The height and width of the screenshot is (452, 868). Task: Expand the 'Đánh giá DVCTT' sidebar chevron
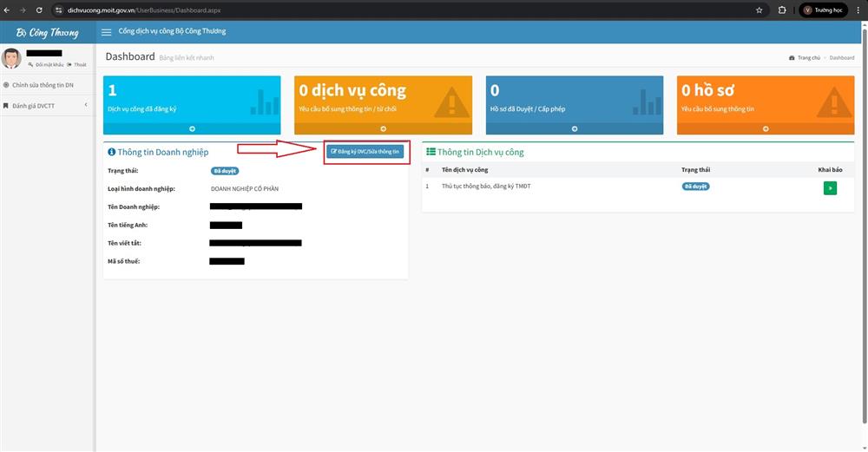tap(86, 105)
